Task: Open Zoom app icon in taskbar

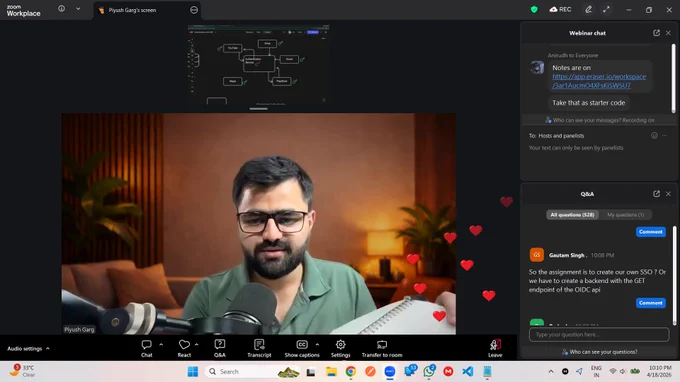Action: (389, 372)
